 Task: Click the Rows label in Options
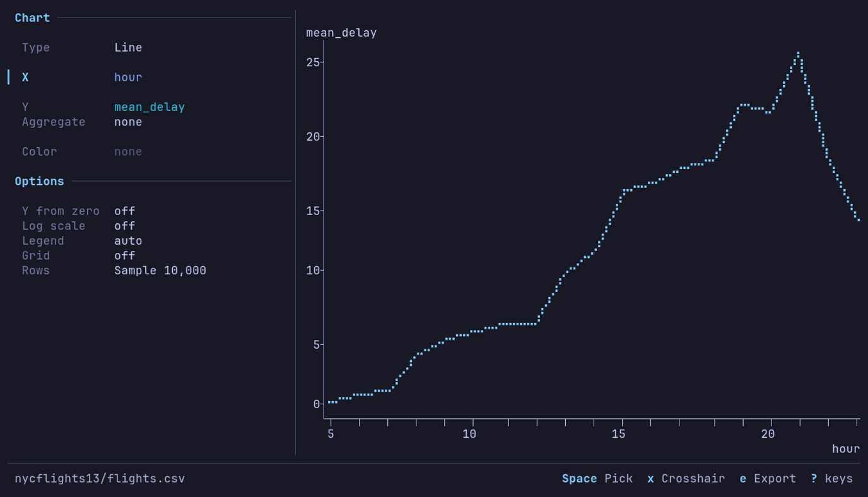(x=36, y=271)
